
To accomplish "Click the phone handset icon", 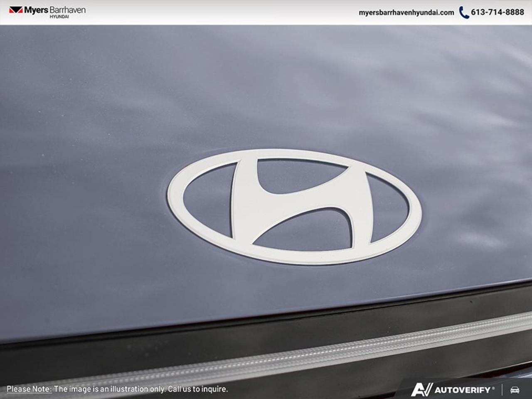I will (x=464, y=12).
